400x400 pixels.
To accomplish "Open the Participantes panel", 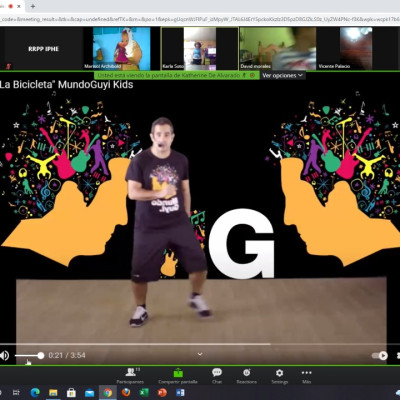I will coord(130,376).
